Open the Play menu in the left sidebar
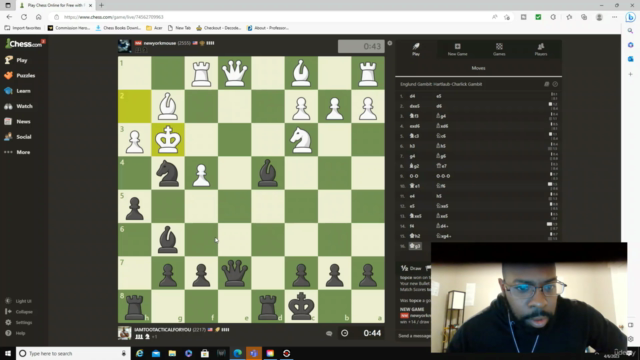 click(16, 60)
